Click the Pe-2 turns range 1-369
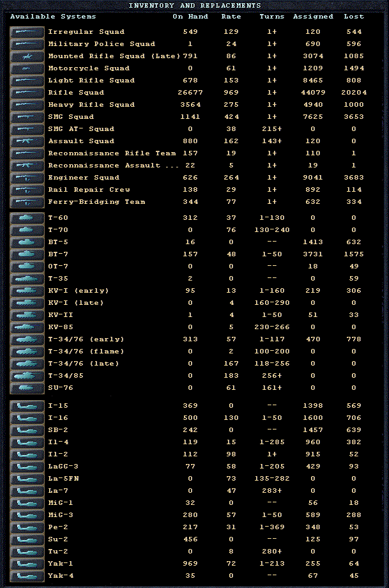389x588 pixels. (272, 527)
